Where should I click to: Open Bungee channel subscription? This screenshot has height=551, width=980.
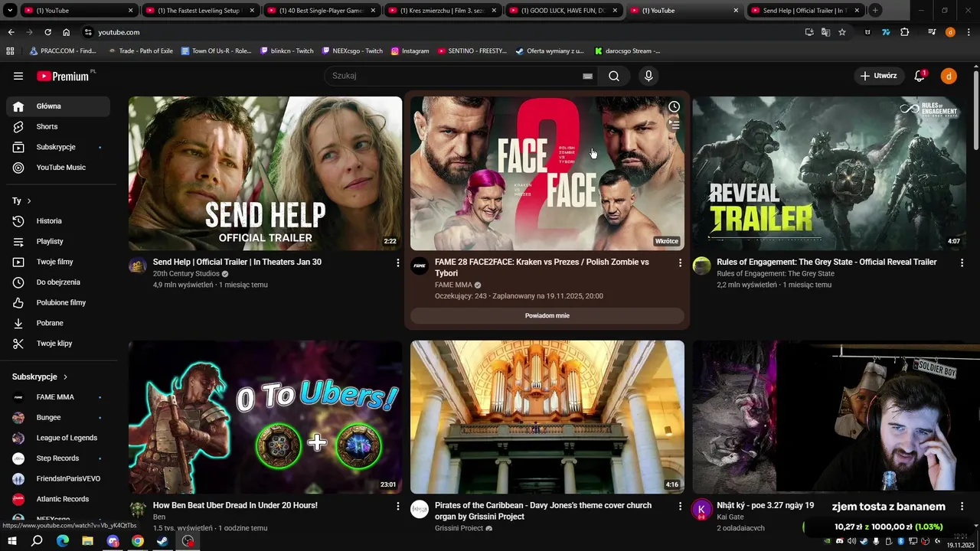click(x=58, y=417)
